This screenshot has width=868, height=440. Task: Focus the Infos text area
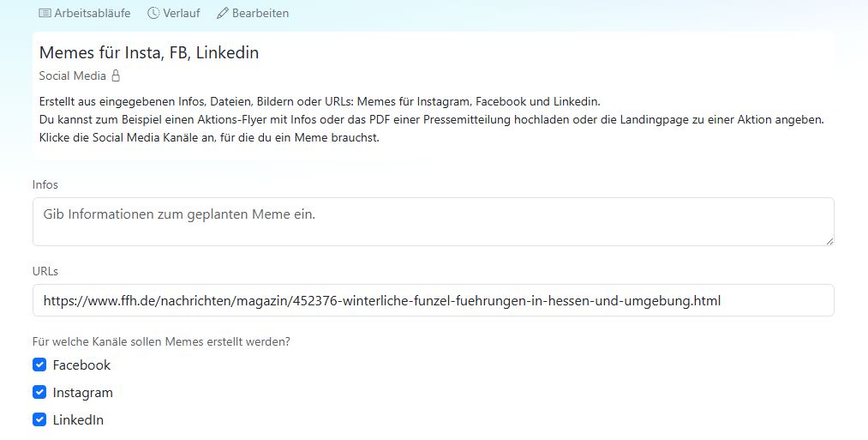tap(433, 221)
